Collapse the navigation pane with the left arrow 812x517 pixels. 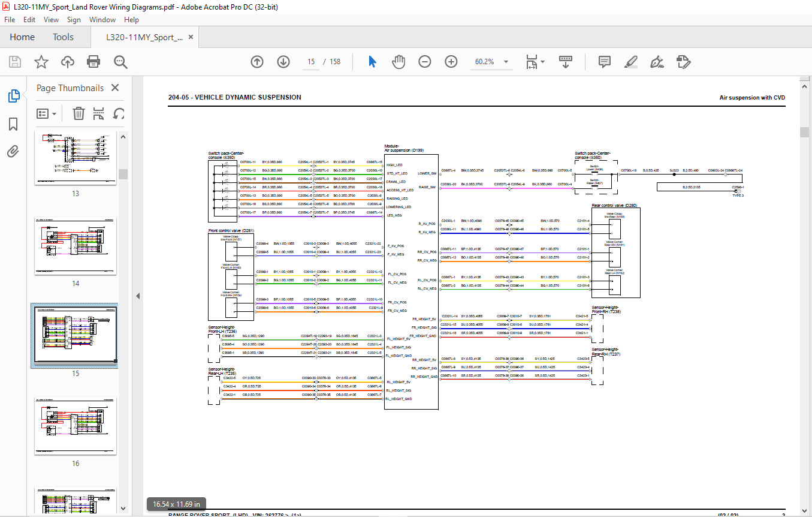click(x=137, y=296)
